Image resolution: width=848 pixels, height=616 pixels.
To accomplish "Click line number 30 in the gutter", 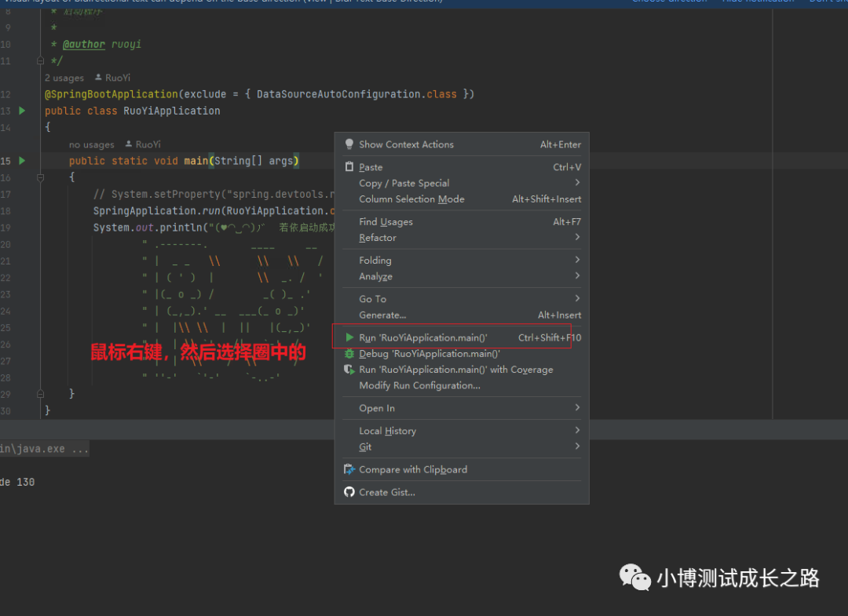I will pyautogui.click(x=5, y=410).
